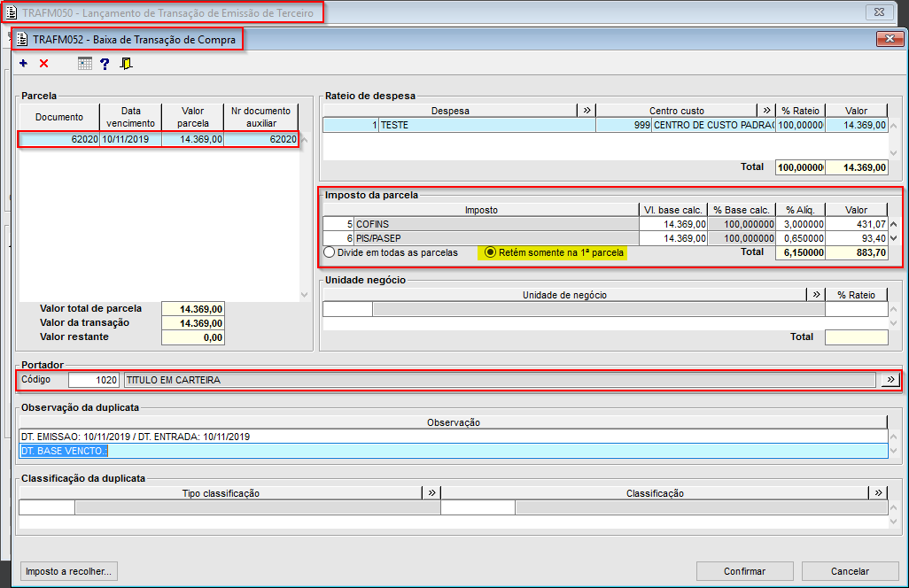Click the Confirmar button
Screen dimensions: 909x588
744,571
